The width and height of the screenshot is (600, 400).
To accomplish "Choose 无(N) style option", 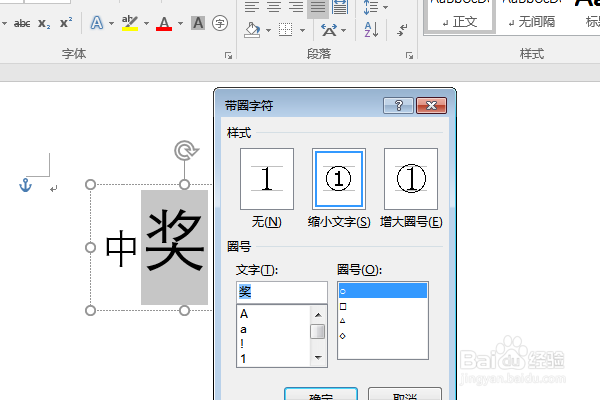I will [x=267, y=179].
